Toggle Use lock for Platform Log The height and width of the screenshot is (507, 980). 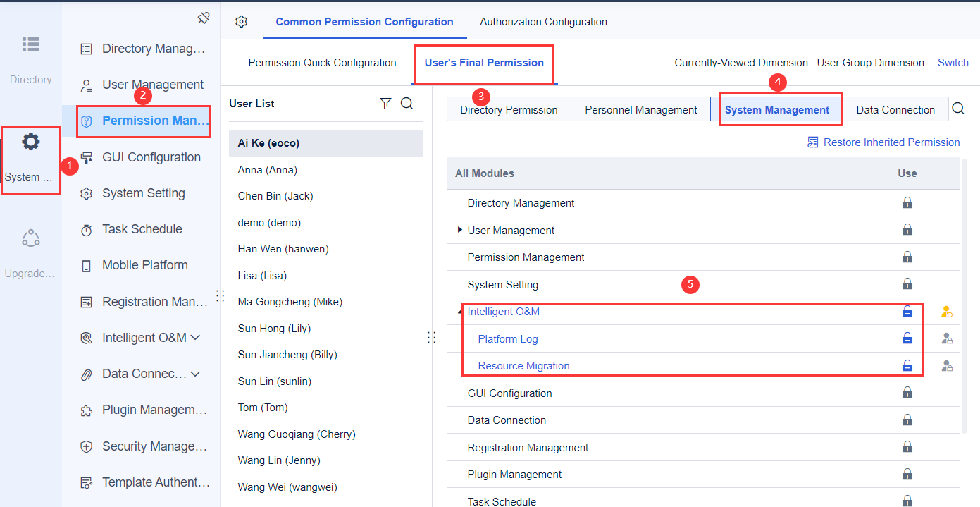pos(907,338)
